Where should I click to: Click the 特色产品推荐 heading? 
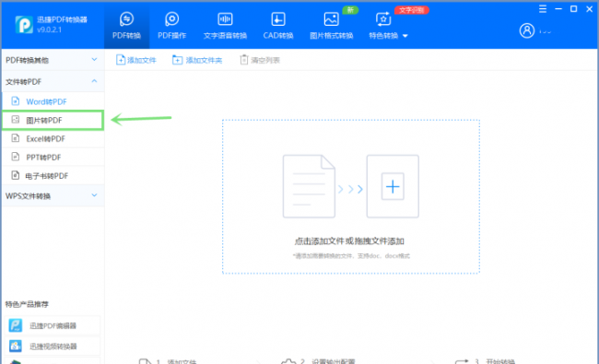pos(27,304)
